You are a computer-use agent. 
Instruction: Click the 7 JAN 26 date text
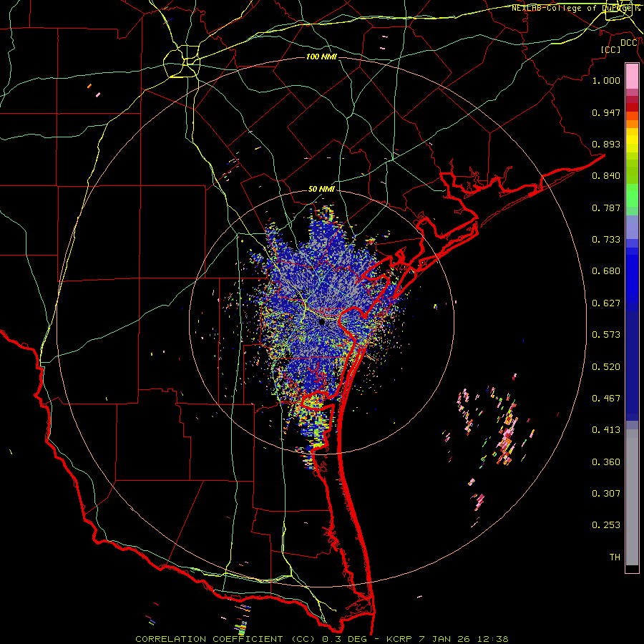click(444, 639)
